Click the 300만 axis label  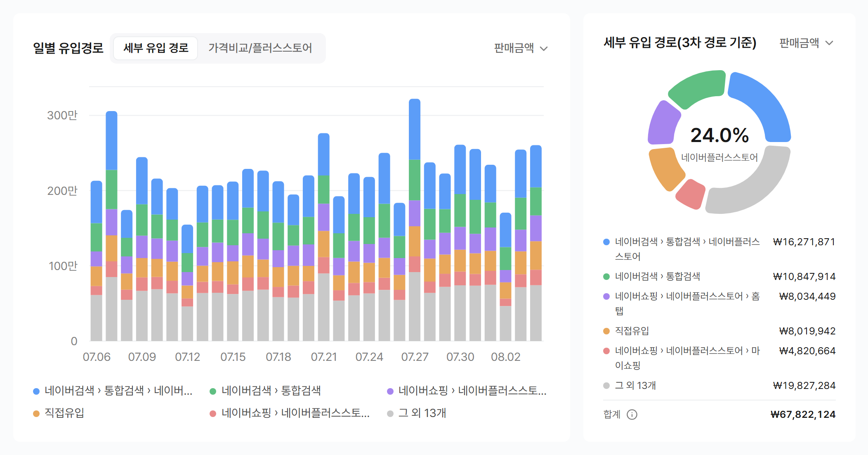(62, 115)
